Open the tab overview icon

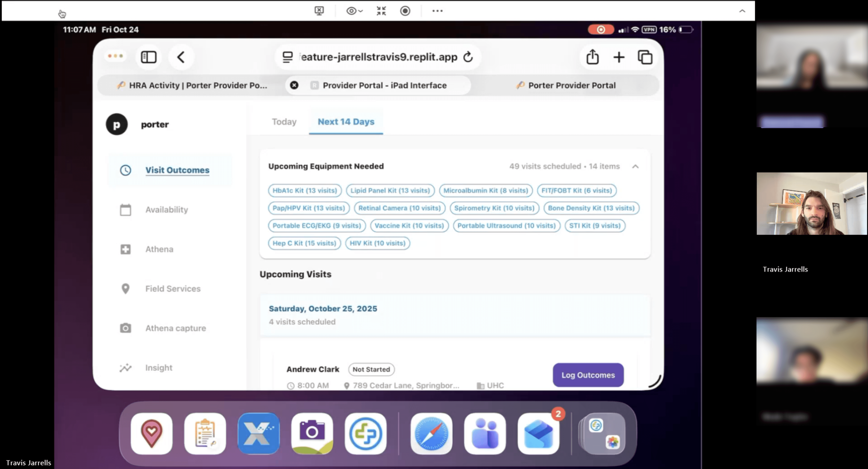coord(645,57)
